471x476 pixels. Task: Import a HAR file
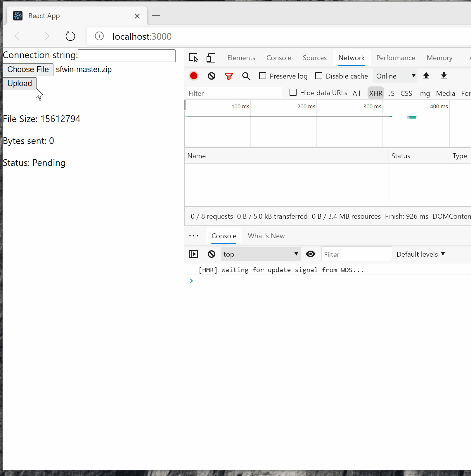(426, 76)
